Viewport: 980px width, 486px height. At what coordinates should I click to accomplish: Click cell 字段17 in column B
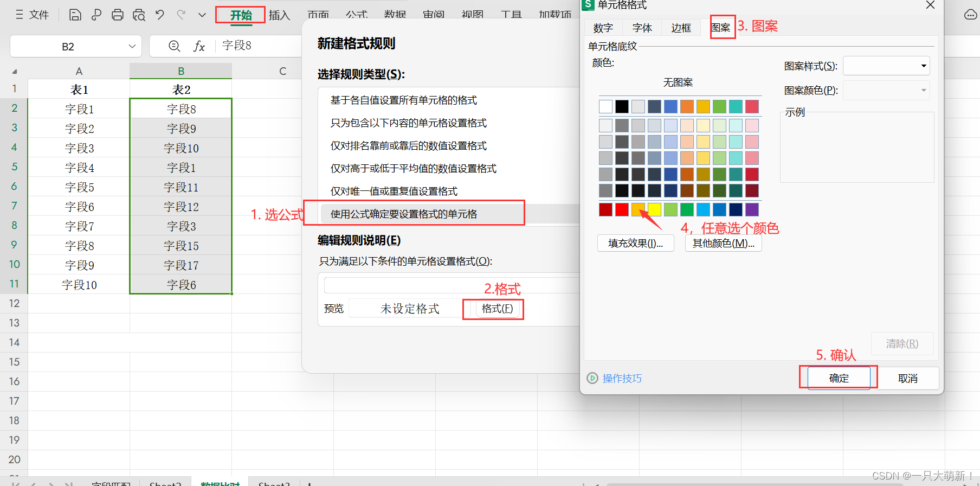[181, 265]
